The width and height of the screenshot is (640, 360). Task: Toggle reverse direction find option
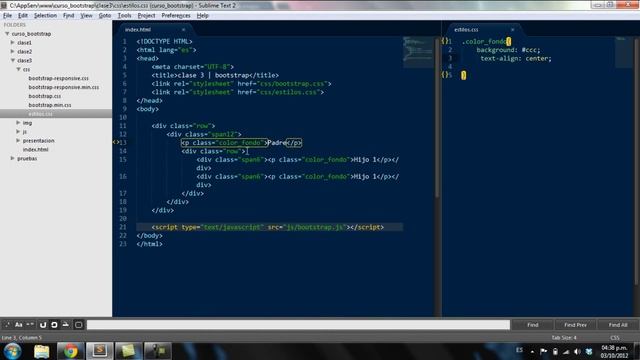(43, 325)
